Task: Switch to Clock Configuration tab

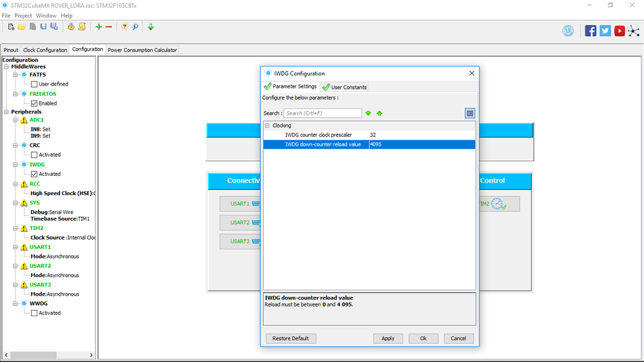Action: click(45, 50)
